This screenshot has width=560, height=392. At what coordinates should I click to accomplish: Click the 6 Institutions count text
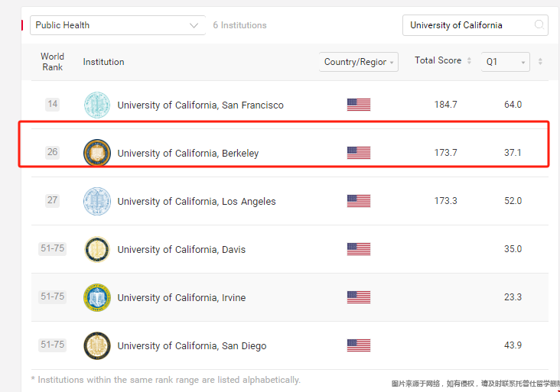pos(239,25)
